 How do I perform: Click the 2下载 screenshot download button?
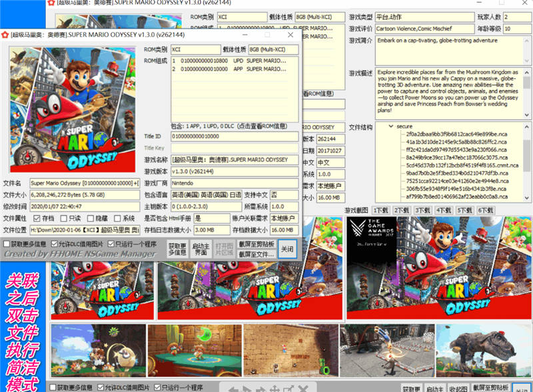(402, 210)
